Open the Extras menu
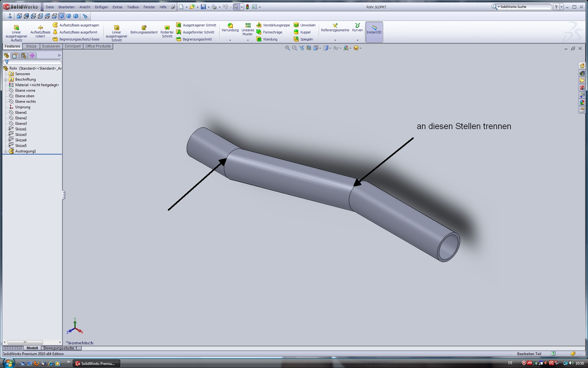This screenshot has width=588, height=368. click(x=117, y=7)
